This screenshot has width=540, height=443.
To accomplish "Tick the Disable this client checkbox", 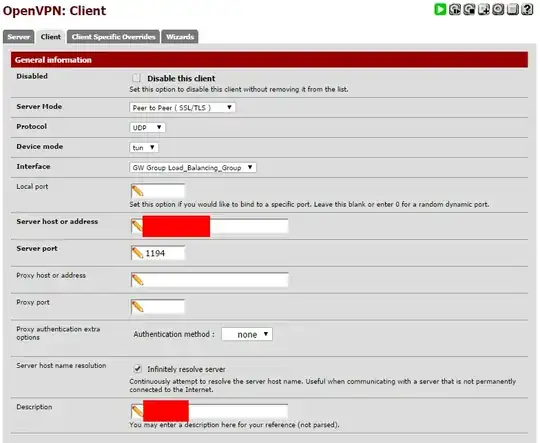I will pos(136,78).
